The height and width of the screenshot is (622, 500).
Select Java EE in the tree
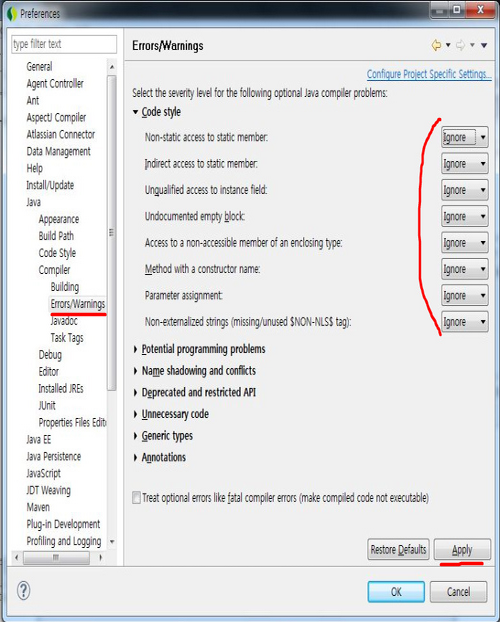(x=38, y=440)
